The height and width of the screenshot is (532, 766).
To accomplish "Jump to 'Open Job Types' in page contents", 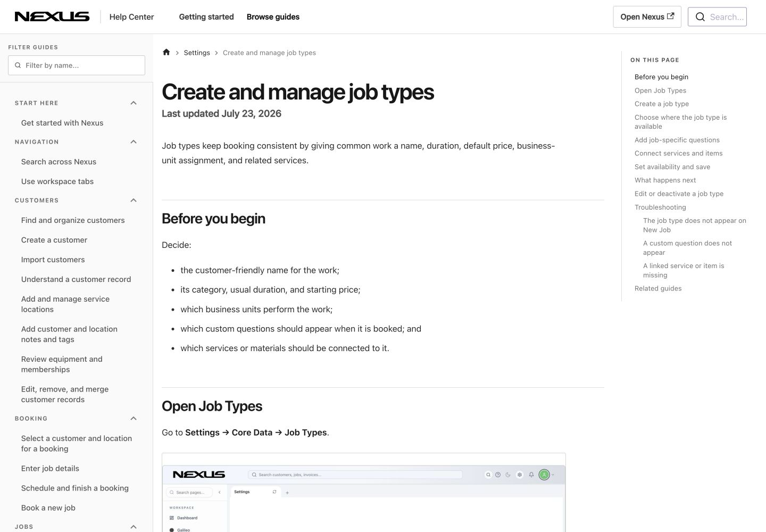I will 660,90.
